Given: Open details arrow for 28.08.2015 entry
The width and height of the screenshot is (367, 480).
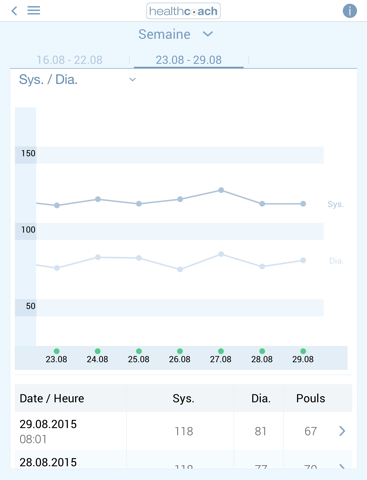Looking at the screenshot, I should click(x=342, y=466).
